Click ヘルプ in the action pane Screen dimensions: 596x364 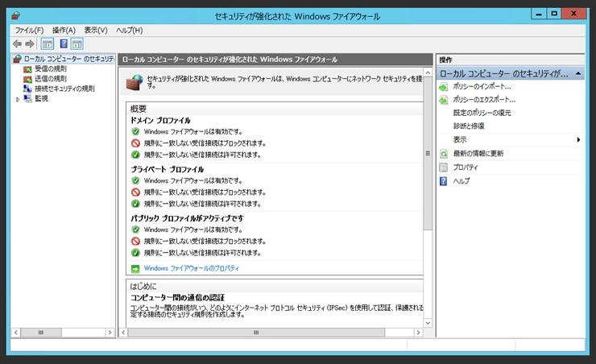[461, 181]
